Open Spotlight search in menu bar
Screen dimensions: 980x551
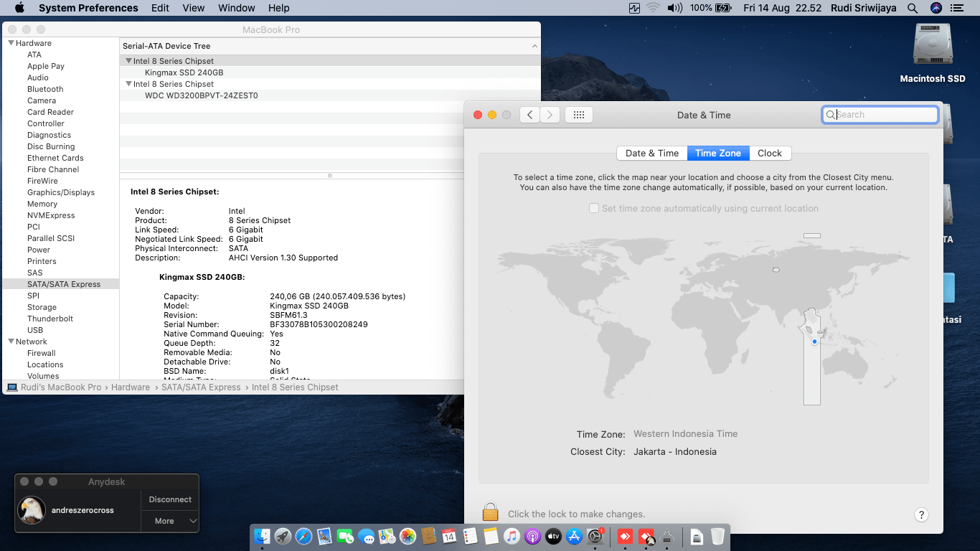click(913, 8)
